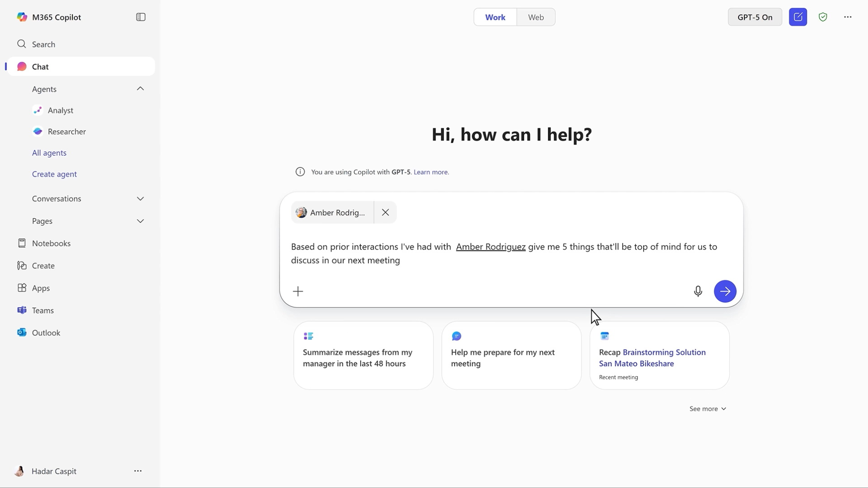Open Hadar Caspit profile avatar
The width and height of the screenshot is (868, 488).
coord(19,471)
